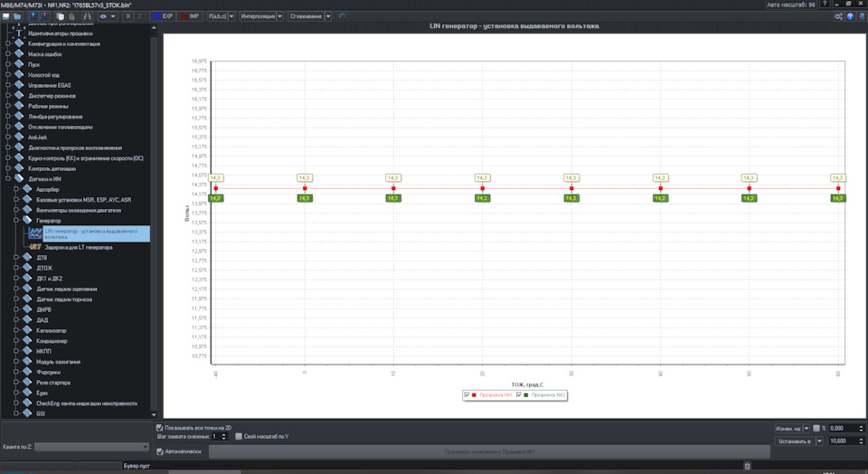Toggle the 'Автоматически' checkbox

[x=160, y=450]
